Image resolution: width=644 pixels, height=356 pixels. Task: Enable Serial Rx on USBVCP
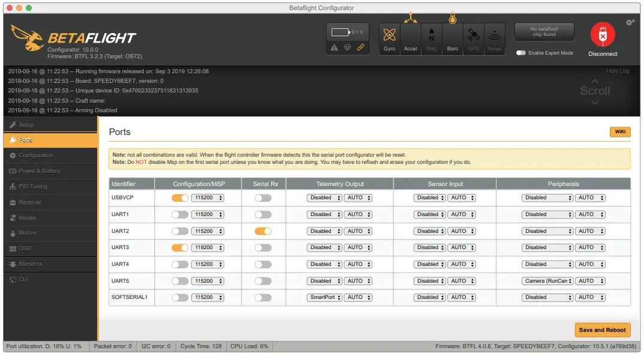point(263,198)
